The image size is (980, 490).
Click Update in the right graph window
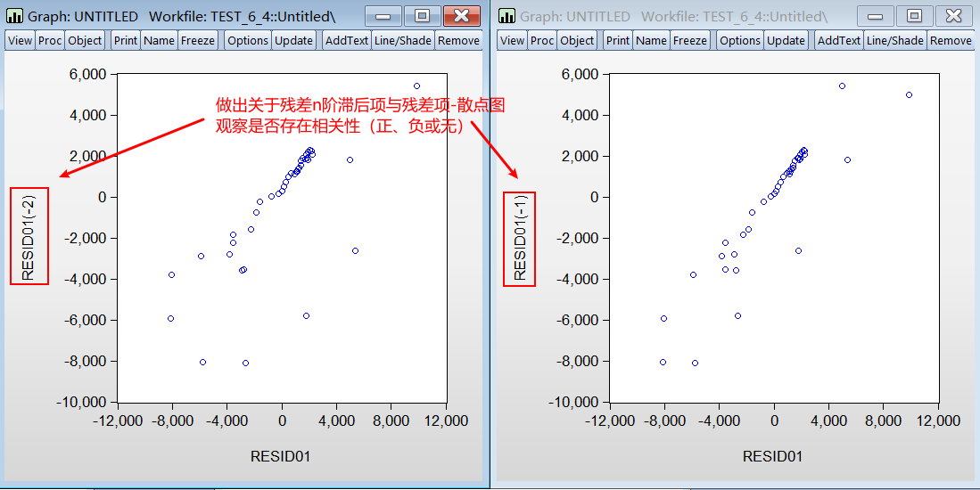tap(786, 41)
